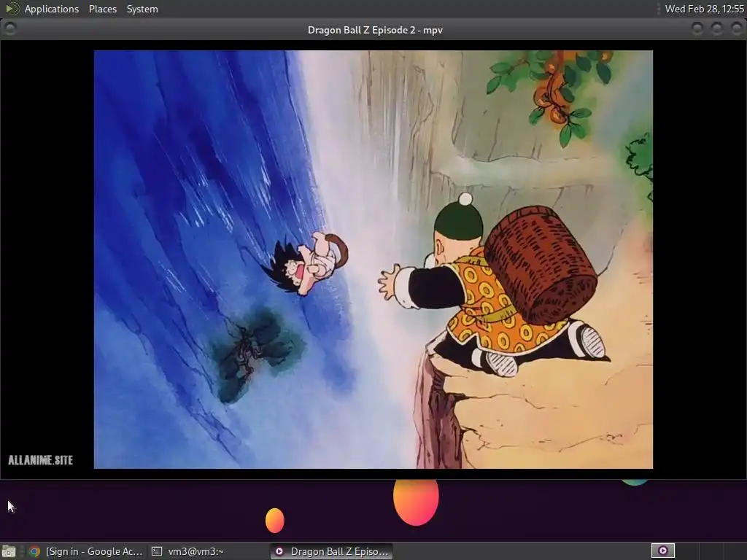
Task: Open the clock showing Wed Feb 28, 12:55
Action: [704, 9]
